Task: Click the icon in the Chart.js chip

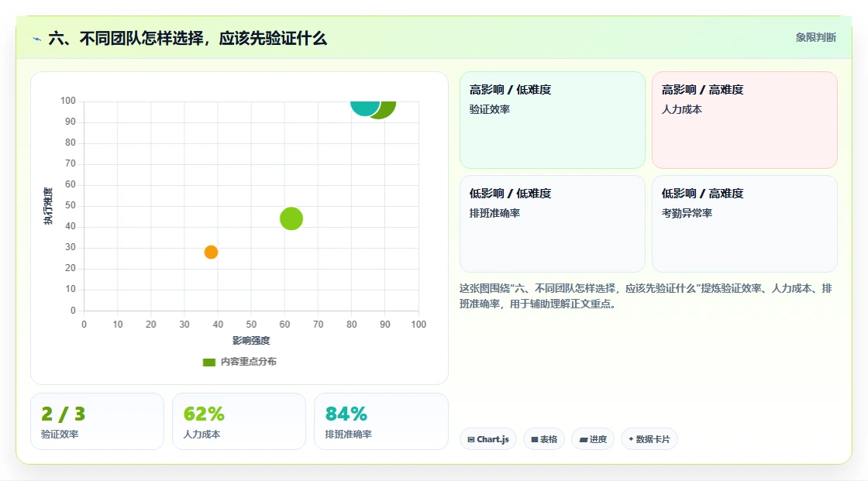Action: 471,439
